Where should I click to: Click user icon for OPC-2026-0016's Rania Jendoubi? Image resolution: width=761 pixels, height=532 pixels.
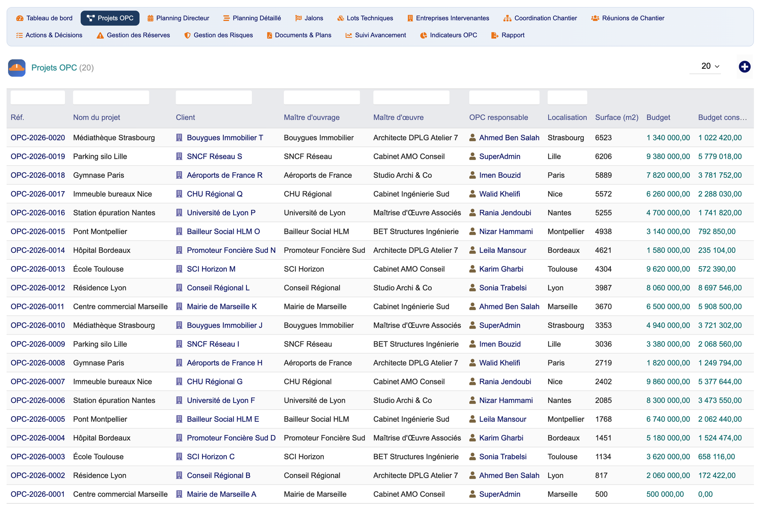472,213
